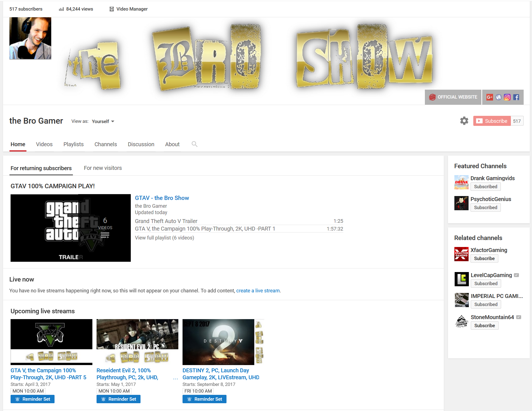This screenshot has width=532, height=411.
Task: Toggle Reminder Set for GTA V stream
Action: [x=33, y=399]
